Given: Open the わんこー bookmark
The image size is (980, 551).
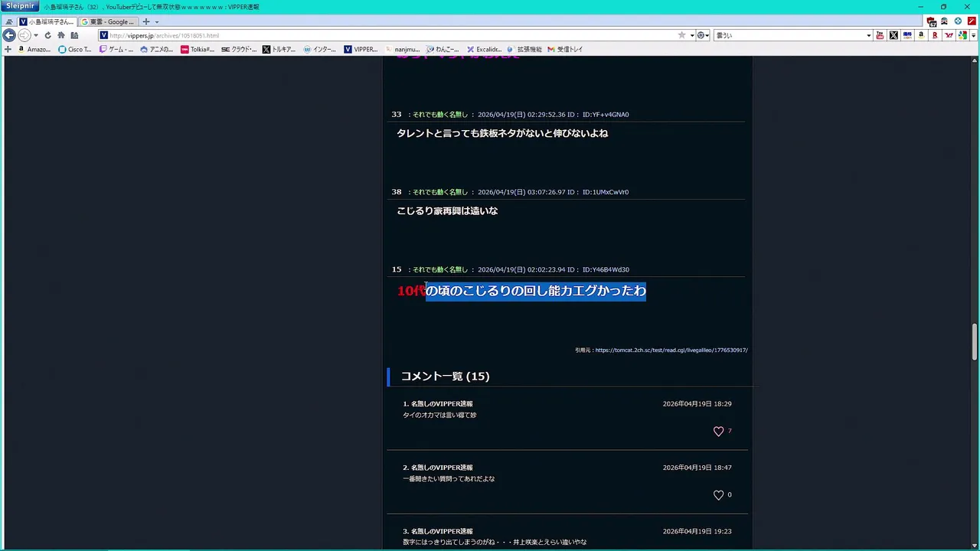Looking at the screenshot, I should tap(443, 49).
